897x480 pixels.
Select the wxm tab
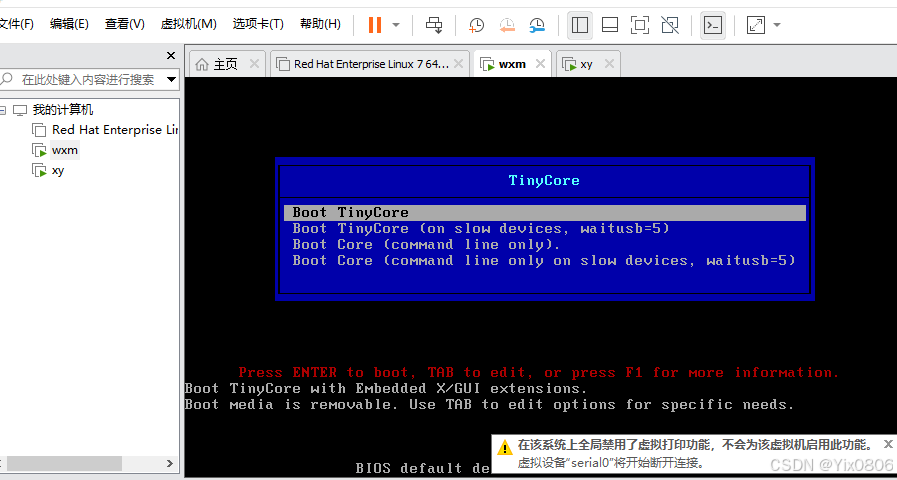(512, 64)
